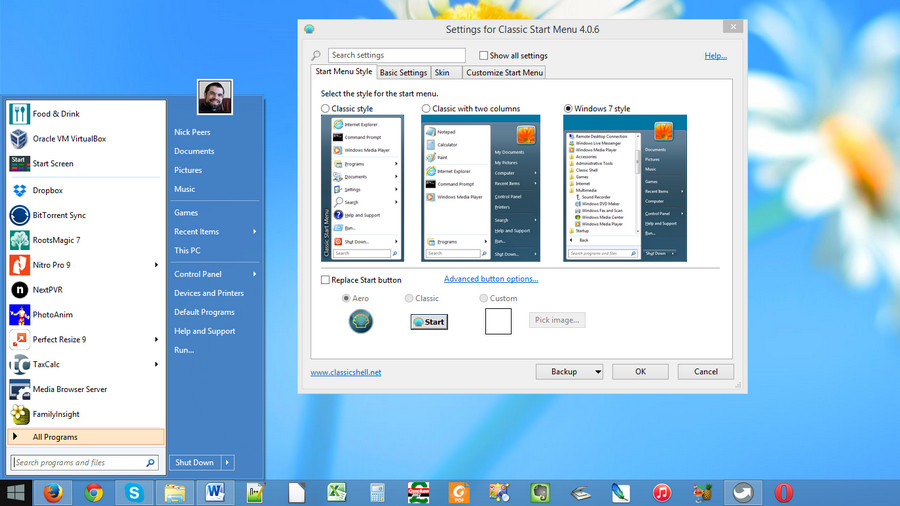Open Excel from the taskbar
The width and height of the screenshot is (900, 506).
[x=337, y=493]
